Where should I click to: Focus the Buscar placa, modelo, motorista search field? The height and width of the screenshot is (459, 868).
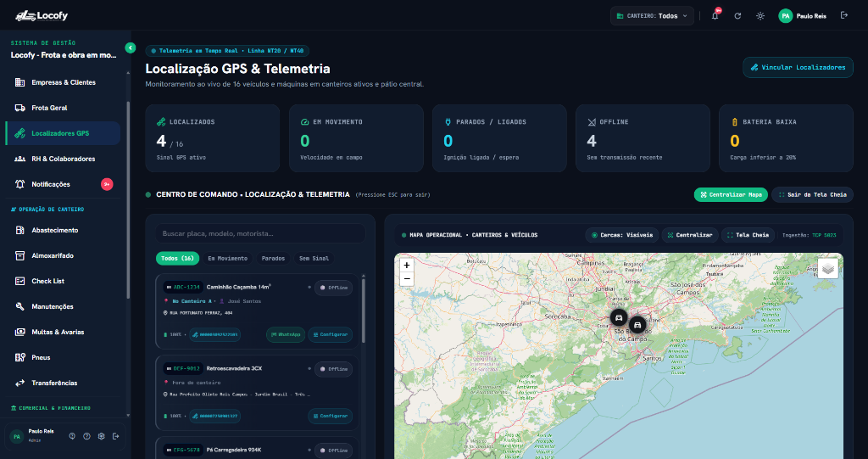(260, 233)
